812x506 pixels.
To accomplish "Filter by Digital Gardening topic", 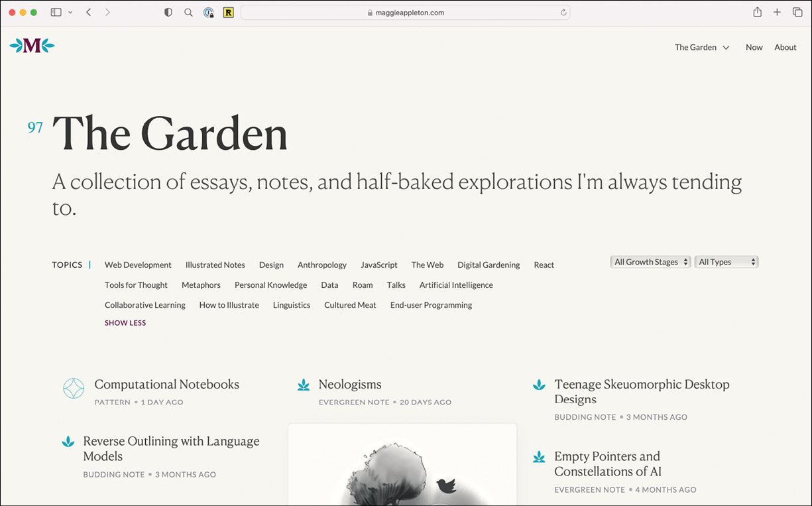I will [x=489, y=265].
